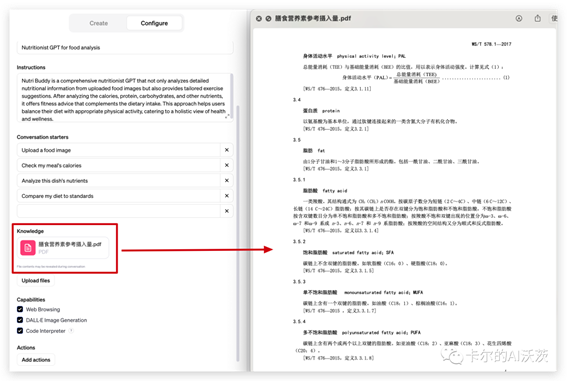567x381 pixels.
Task: Click the markup circle icon in the PDF toolbar
Action: (519, 18)
